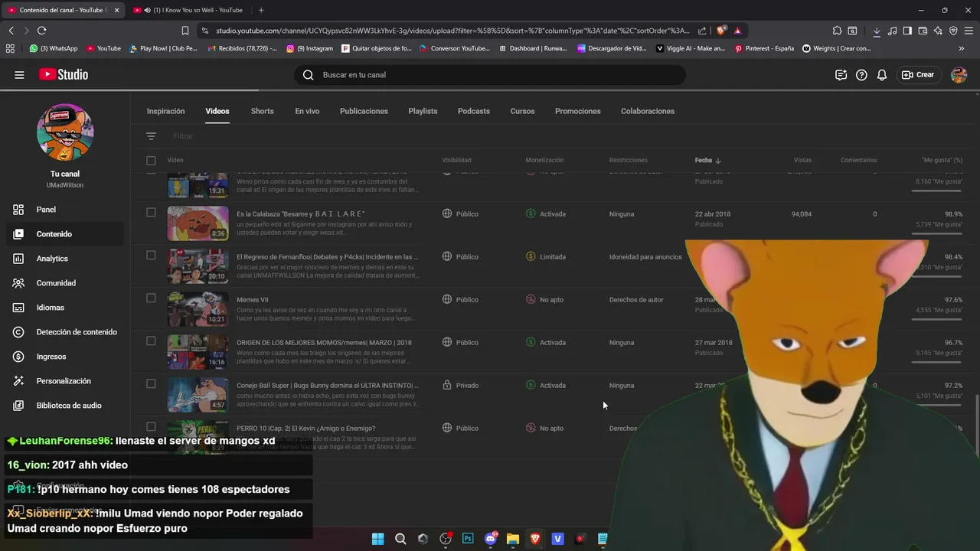Click the channel profile picture in sidebar
980x551 pixels.
pos(65,132)
